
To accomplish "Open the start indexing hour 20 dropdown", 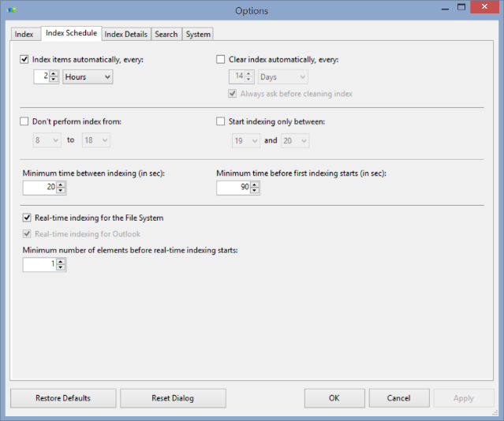I will (x=295, y=141).
